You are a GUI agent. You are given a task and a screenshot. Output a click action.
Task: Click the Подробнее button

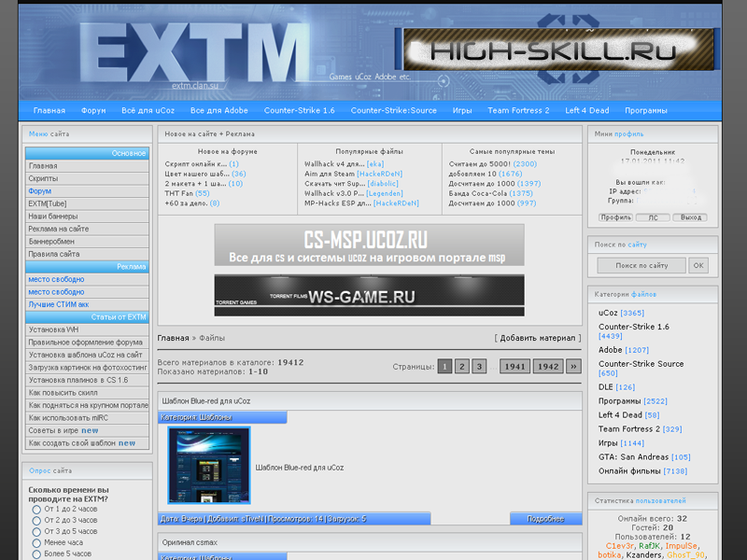coord(545,519)
